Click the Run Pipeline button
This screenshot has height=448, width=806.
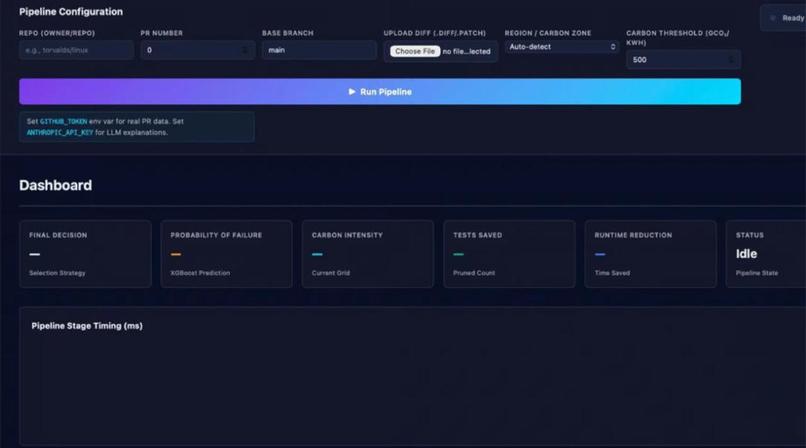(x=380, y=91)
